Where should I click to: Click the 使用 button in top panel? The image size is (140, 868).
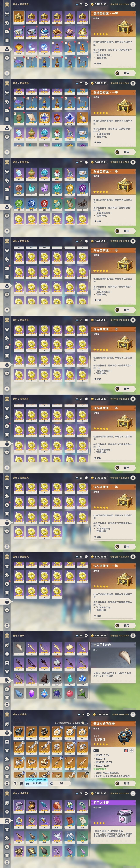tap(124, 73)
